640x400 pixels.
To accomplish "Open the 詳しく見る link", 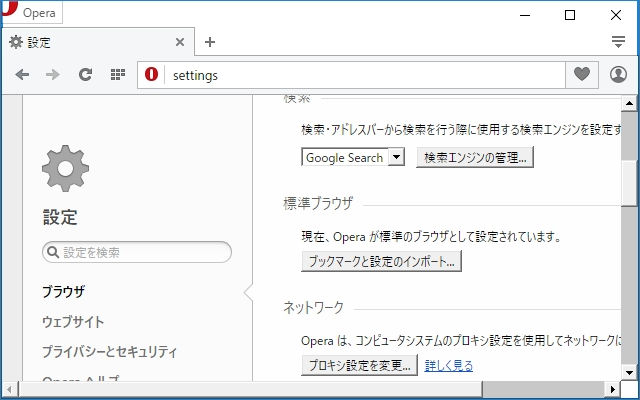I will tap(449, 365).
